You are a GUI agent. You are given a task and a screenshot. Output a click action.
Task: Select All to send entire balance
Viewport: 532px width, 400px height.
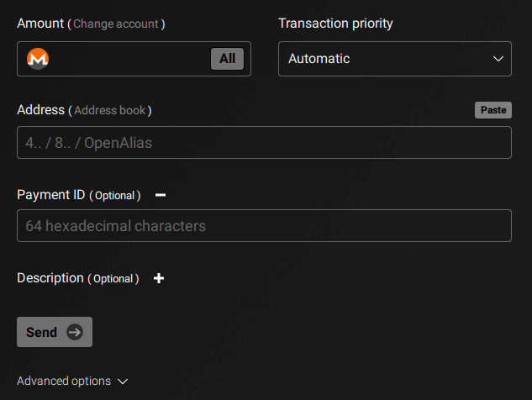[x=227, y=59]
